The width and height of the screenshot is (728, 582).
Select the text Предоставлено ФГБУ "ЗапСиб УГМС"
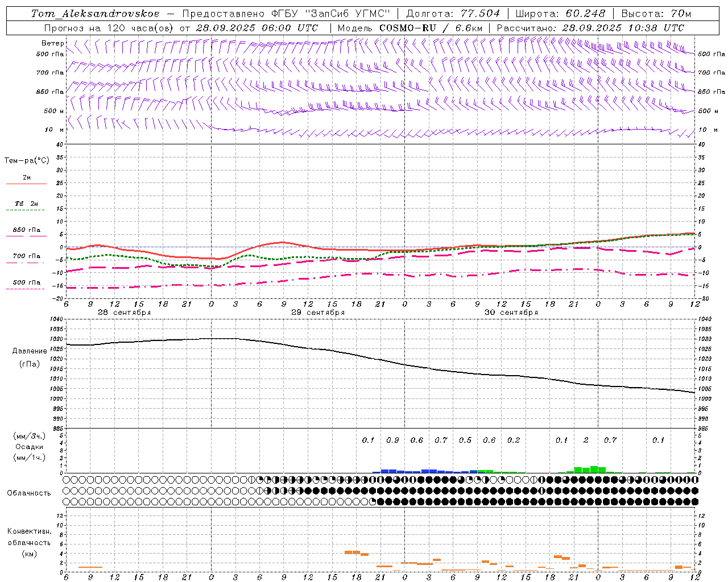[x=287, y=14]
